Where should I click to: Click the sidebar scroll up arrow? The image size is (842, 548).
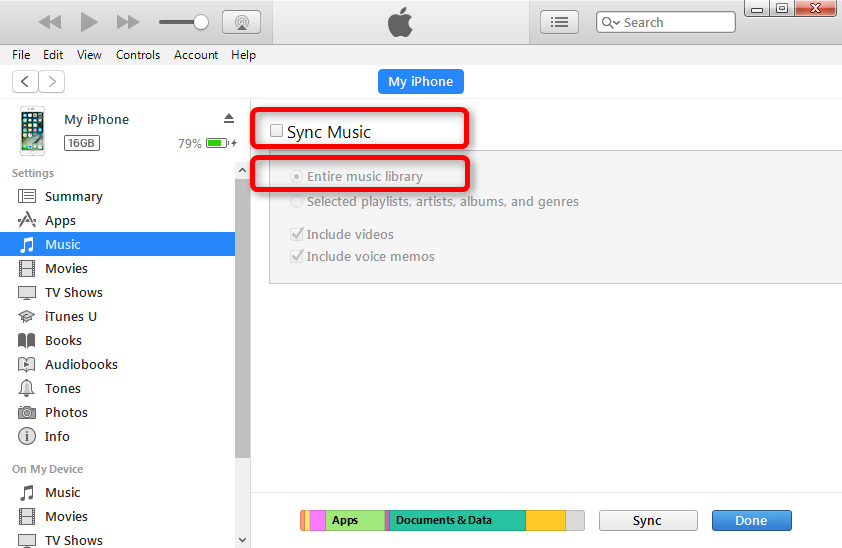click(242, 171)
